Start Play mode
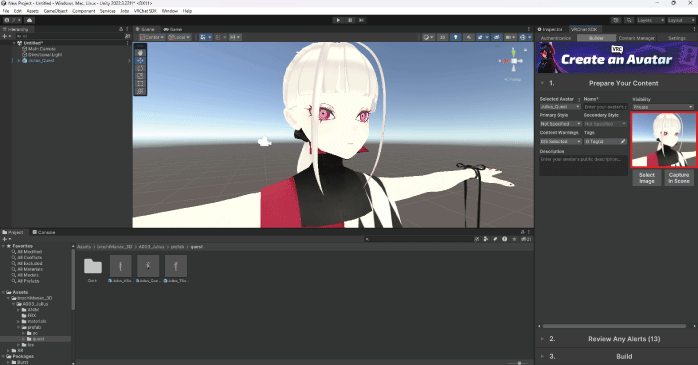 [338, 20]
